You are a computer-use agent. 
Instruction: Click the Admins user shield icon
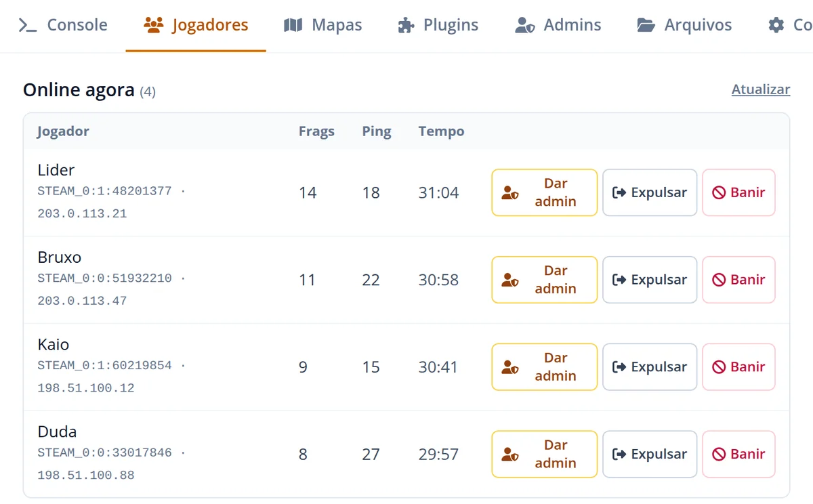tap(525, 26)
